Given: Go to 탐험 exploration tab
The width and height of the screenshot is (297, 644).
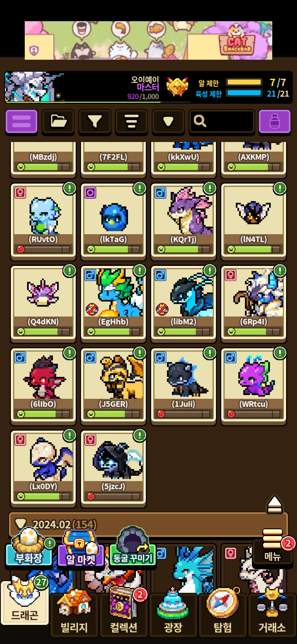Looking at the screenshot, I should 223,614.
